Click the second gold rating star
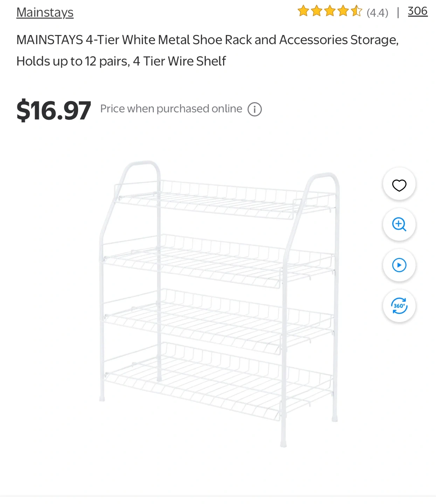 317,12
